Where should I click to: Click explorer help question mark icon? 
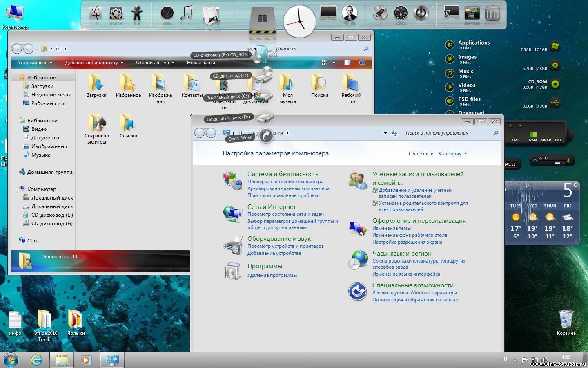[x=362, y=63]
